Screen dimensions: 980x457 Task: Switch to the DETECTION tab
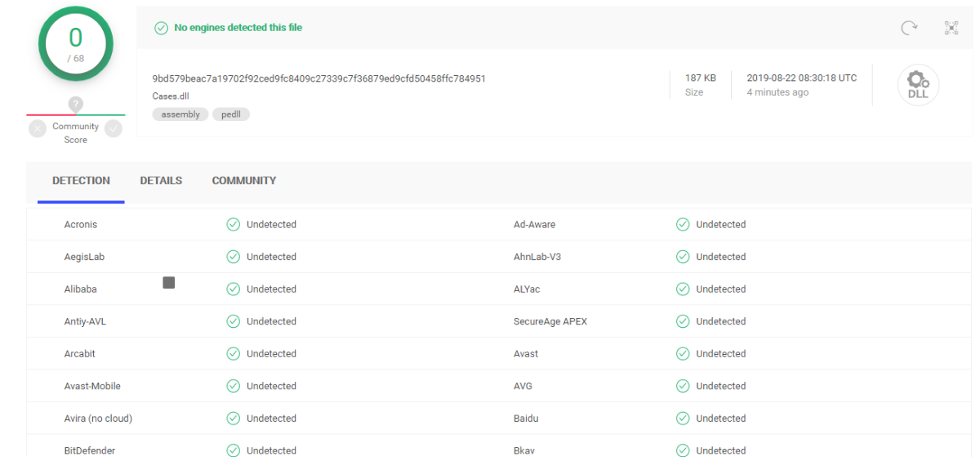[81, 181]
